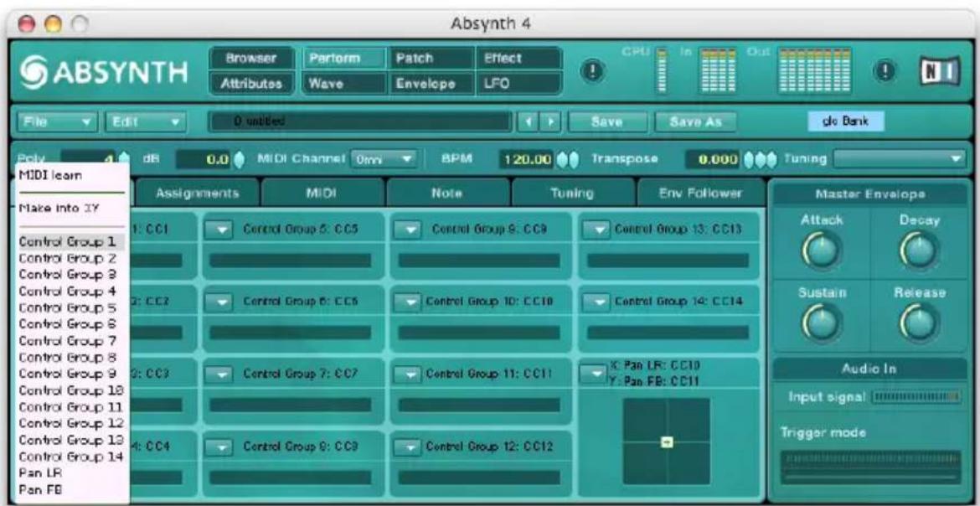The image size is (980, 506).
Task: Open the Control Group 14 dropdown arrow
Action: pyautogui.click(x=596, y=302)
